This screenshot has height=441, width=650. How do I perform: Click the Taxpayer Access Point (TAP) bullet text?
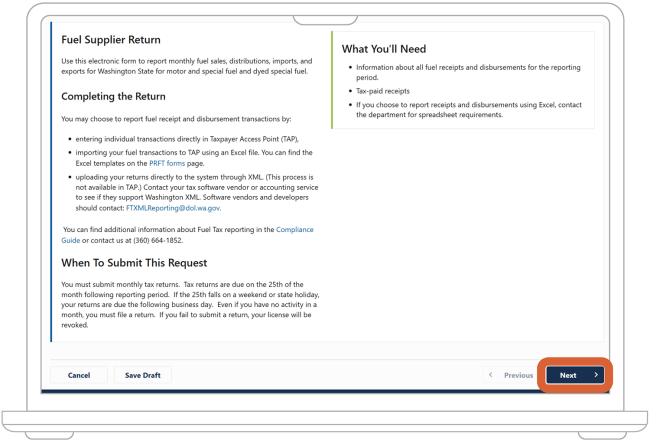click(x=187, y=139)
